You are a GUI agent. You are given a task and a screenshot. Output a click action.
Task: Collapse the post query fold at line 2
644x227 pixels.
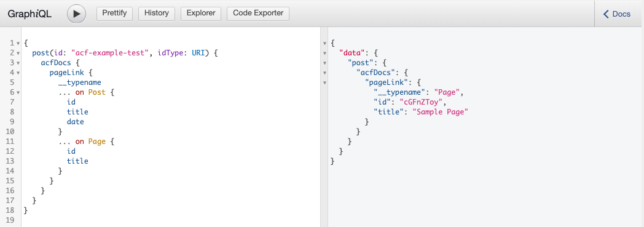(18, 53)
